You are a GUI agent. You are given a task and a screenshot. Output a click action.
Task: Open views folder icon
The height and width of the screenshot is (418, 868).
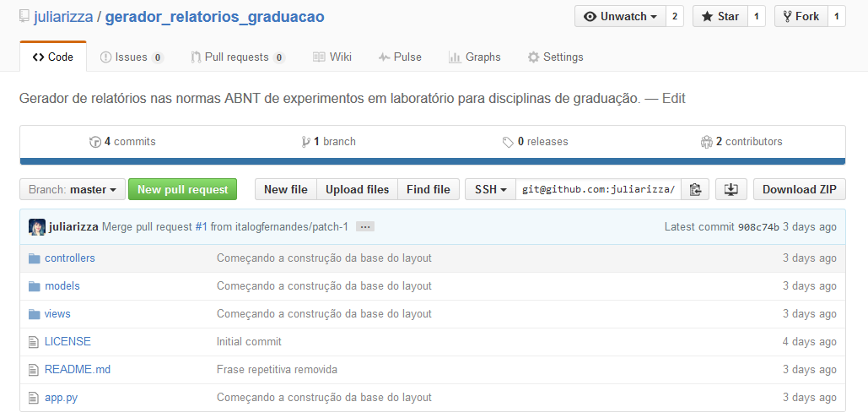click(x=35, y=314)
